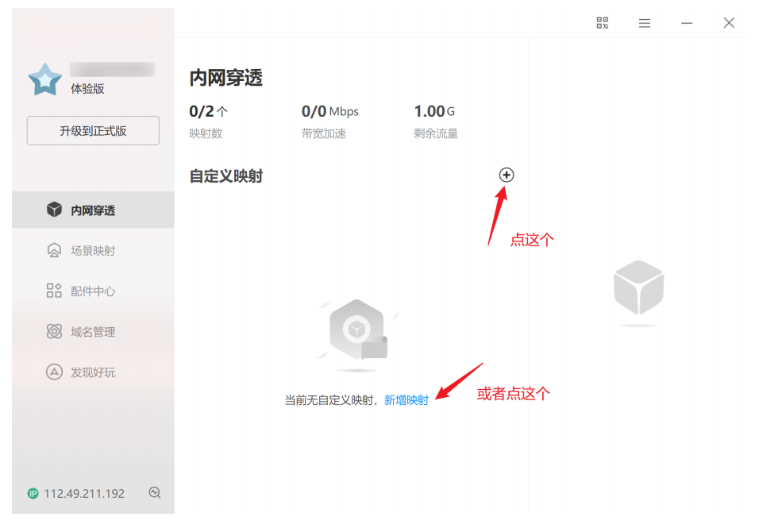Click the QR code icon in the title bar
759x532 pixels.
tap(602, 23)
